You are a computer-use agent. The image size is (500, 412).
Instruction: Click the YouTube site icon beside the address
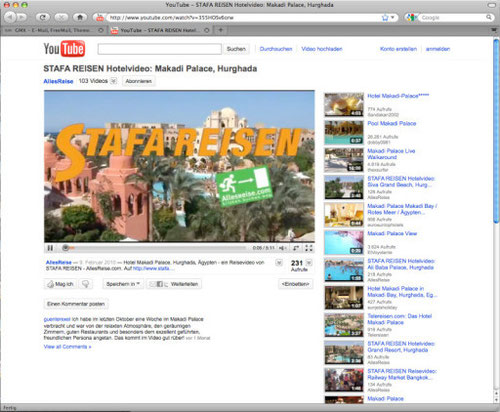(100, 18)
